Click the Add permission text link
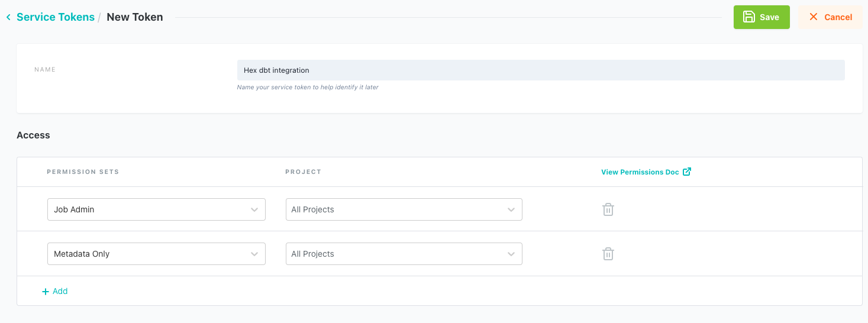868x323 pixels. [x=60, y=291]
